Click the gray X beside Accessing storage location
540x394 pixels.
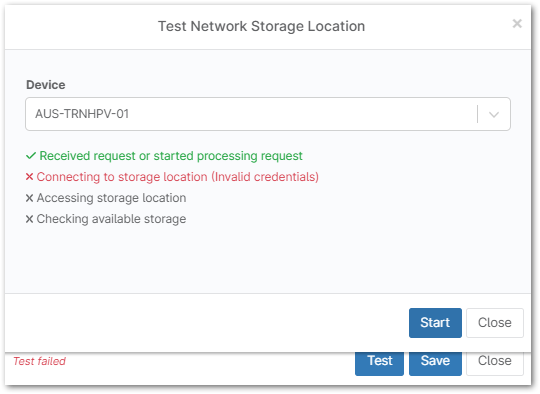pyautogui.click(x=29, y=198)
